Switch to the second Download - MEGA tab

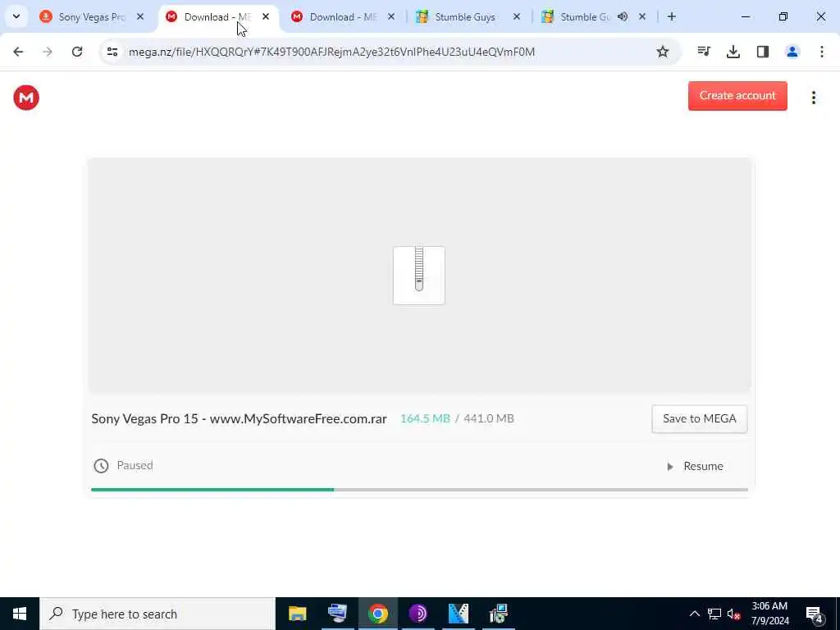pos(343,16)
